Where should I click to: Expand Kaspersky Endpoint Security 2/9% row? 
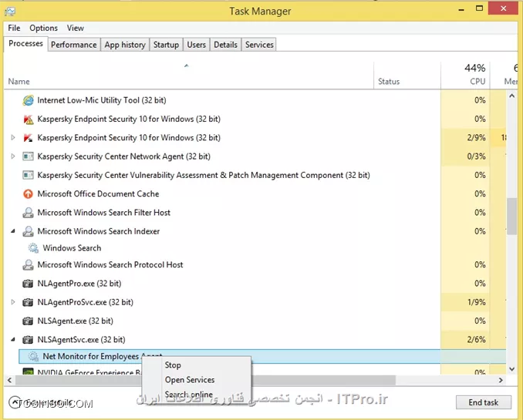pos(13,137)
